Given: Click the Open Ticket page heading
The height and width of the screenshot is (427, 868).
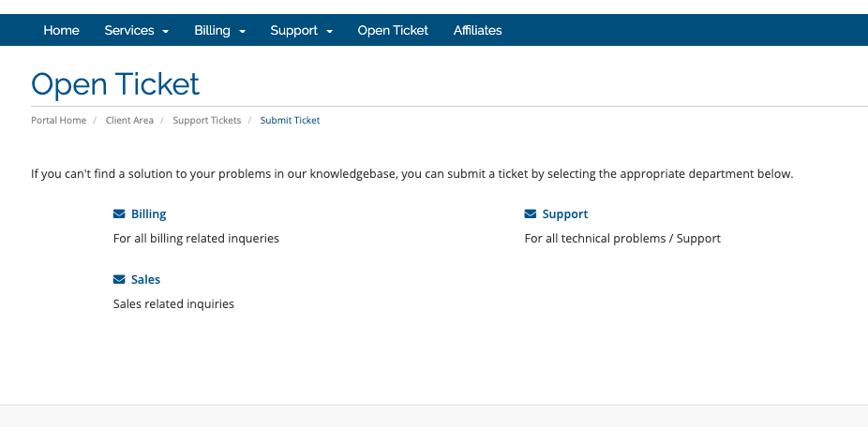Looking at the screenshot, I should point(115,84).
